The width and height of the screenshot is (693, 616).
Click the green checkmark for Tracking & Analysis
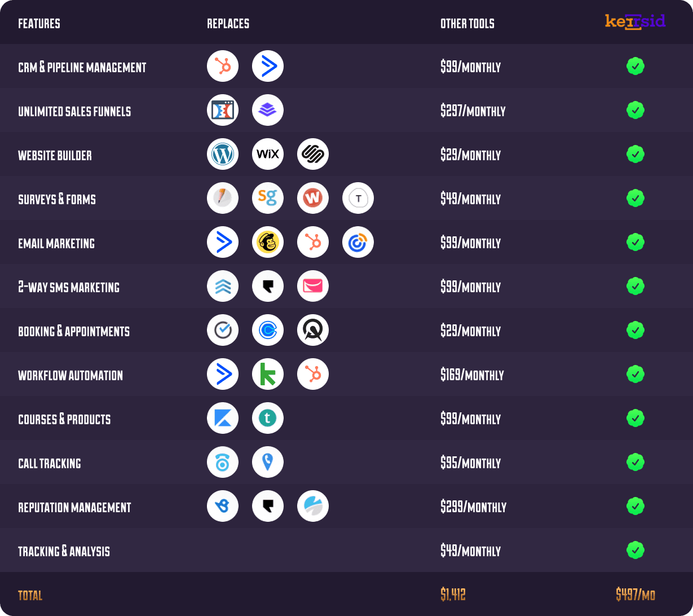coord(635,550)
